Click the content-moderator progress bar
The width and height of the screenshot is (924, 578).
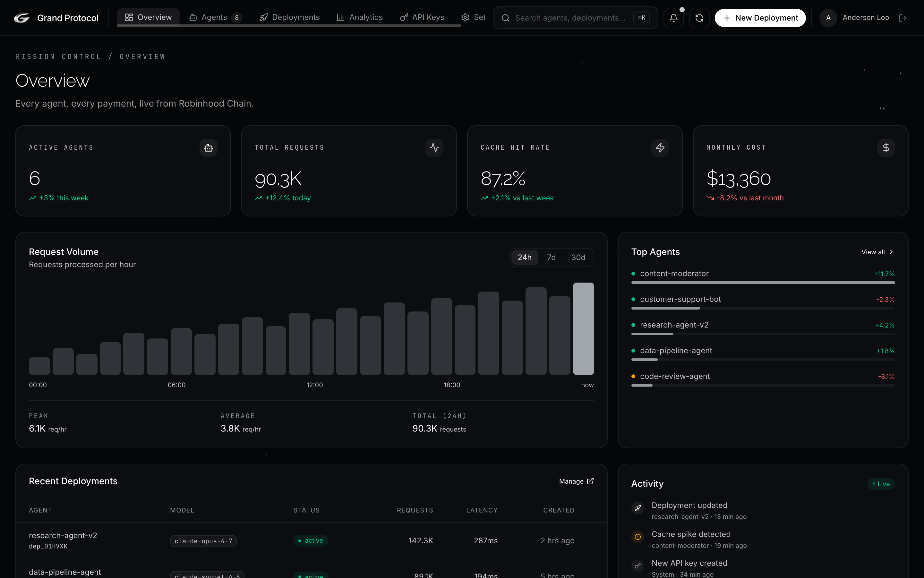tap(763, 283)
